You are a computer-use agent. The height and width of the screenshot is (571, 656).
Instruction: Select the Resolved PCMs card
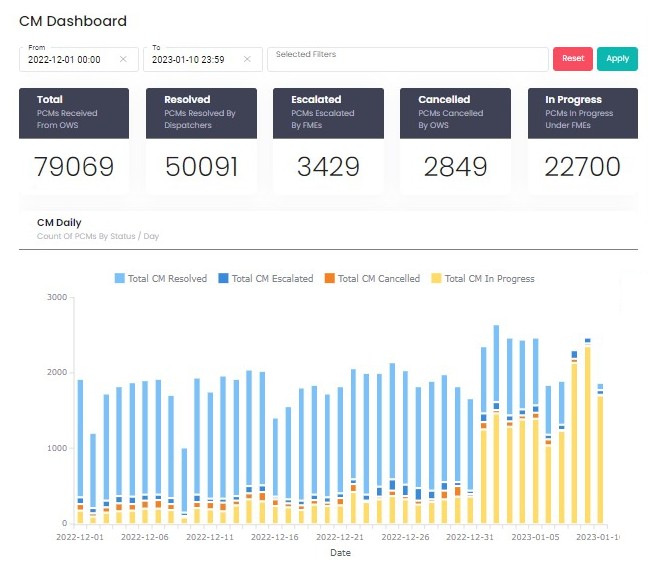[x=200, y=141]
